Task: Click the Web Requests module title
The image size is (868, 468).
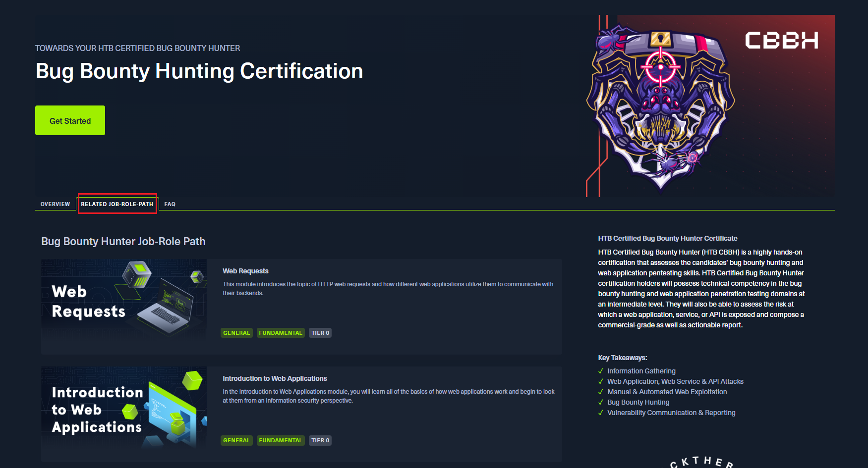Action: (245, 271)
